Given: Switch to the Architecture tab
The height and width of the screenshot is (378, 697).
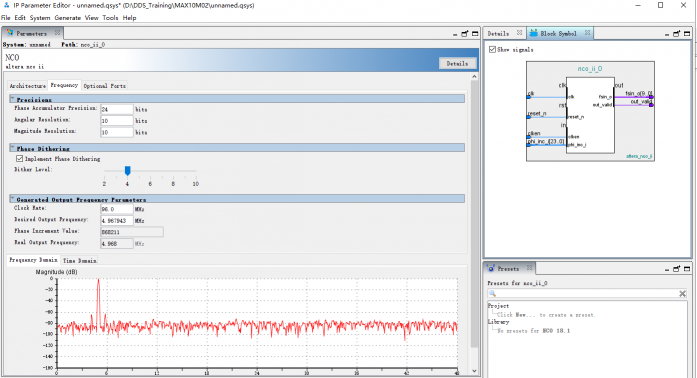Looking at the screenshot, I should pos(28,85).
